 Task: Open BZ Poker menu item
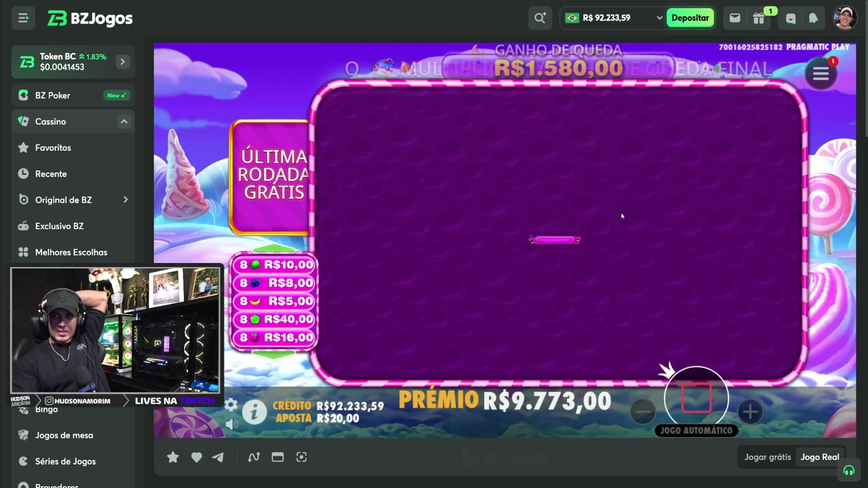coord(73,96)
